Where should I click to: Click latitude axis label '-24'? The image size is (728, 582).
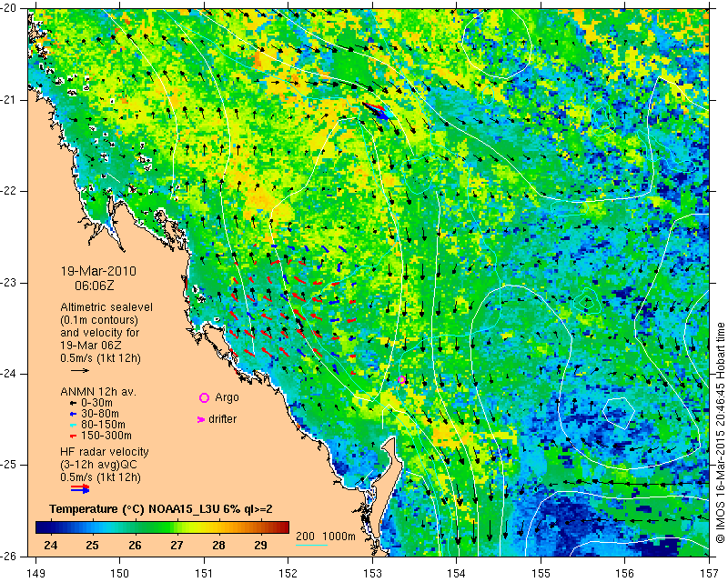(x=9, y=374)
